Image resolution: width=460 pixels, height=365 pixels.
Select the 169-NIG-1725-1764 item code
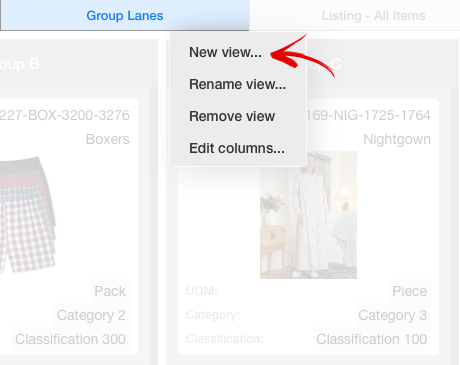tap(368, 115)
